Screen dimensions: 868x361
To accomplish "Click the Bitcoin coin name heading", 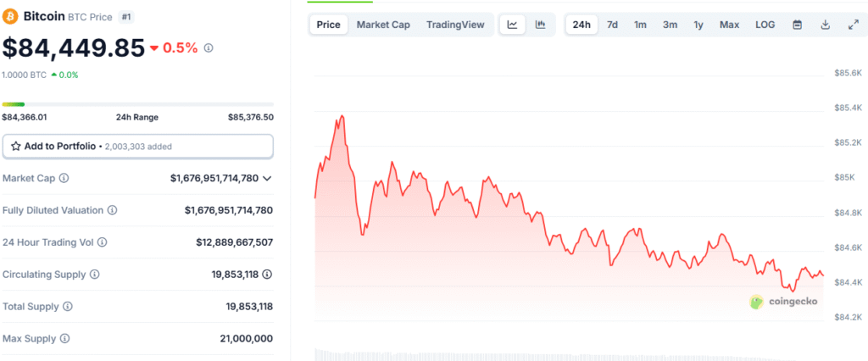I will click(44, 17).
